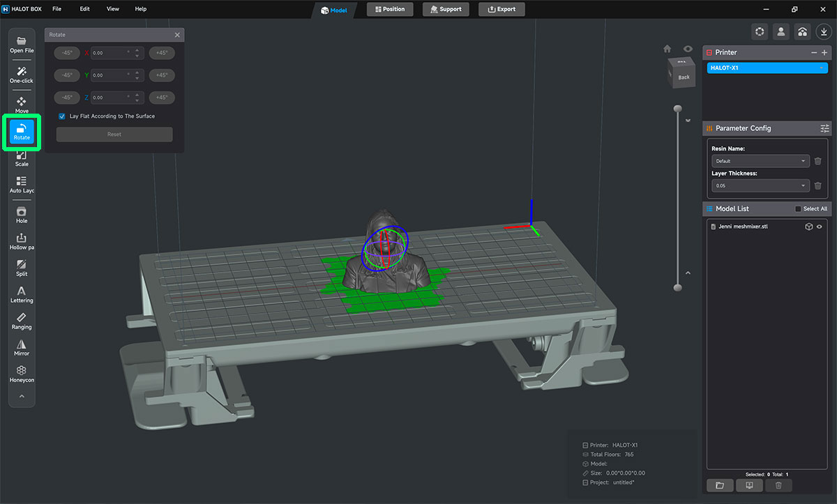Click the circular loading icon top right
Screen dimensions: 837x504
(x=760, y=31)
